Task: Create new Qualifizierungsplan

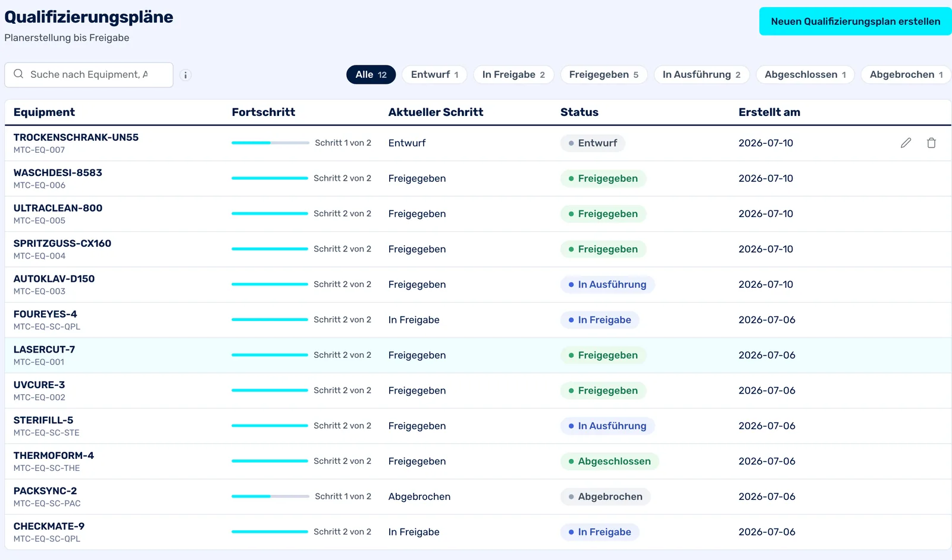Action: (856, 21)
